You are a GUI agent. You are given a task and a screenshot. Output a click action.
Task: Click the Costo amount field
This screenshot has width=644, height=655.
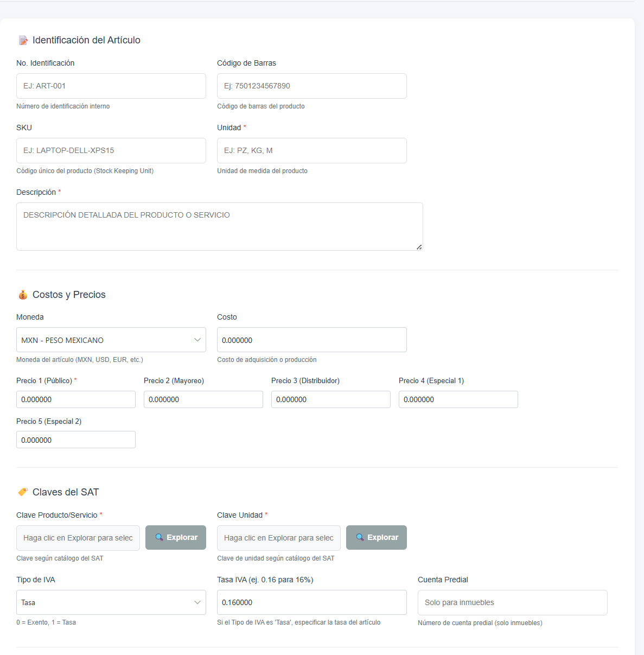(x=311, y=340)
